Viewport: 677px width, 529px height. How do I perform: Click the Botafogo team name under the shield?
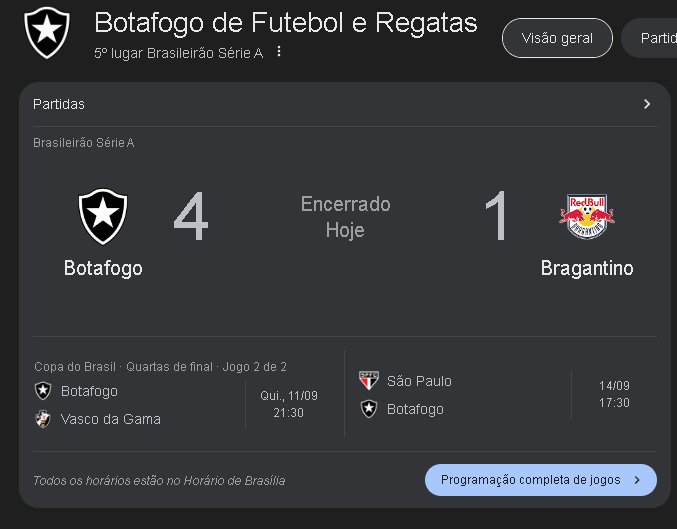pos(103,268)
